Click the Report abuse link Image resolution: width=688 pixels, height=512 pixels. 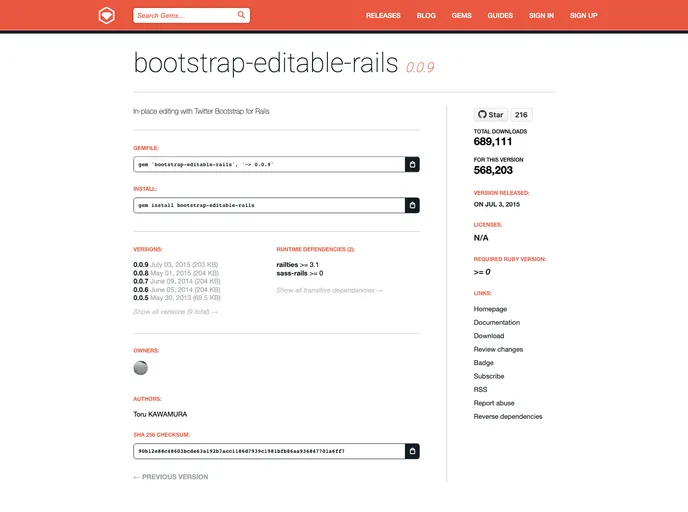point(494,403)
